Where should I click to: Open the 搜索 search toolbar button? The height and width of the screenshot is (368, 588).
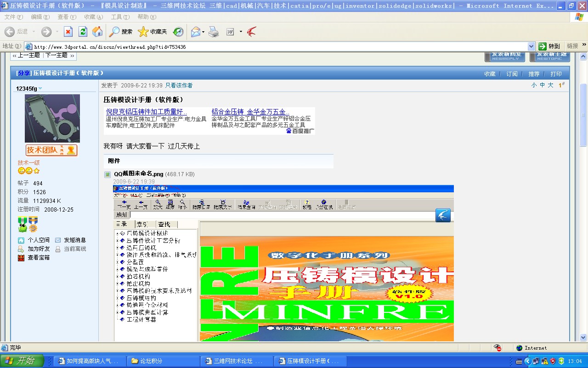click(x=121, y=32)
